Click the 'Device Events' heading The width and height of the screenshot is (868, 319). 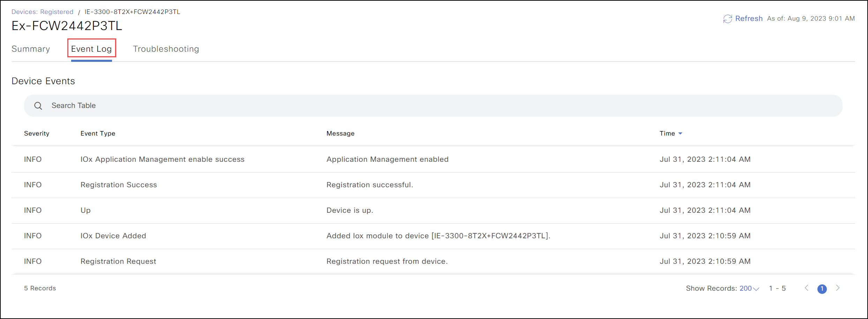[43, 81]
